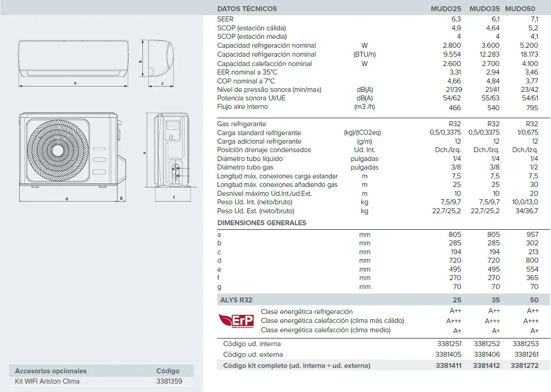Click external unit code 3381405
Screen dimensions: 551x392
click(x=448, y=355)
